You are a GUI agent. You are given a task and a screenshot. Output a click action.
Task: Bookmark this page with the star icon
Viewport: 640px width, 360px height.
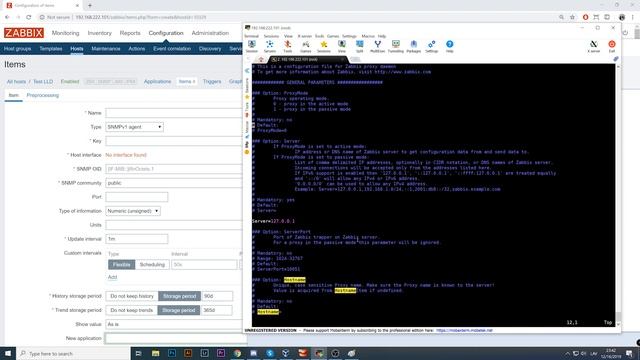click(x=572, y=17)
